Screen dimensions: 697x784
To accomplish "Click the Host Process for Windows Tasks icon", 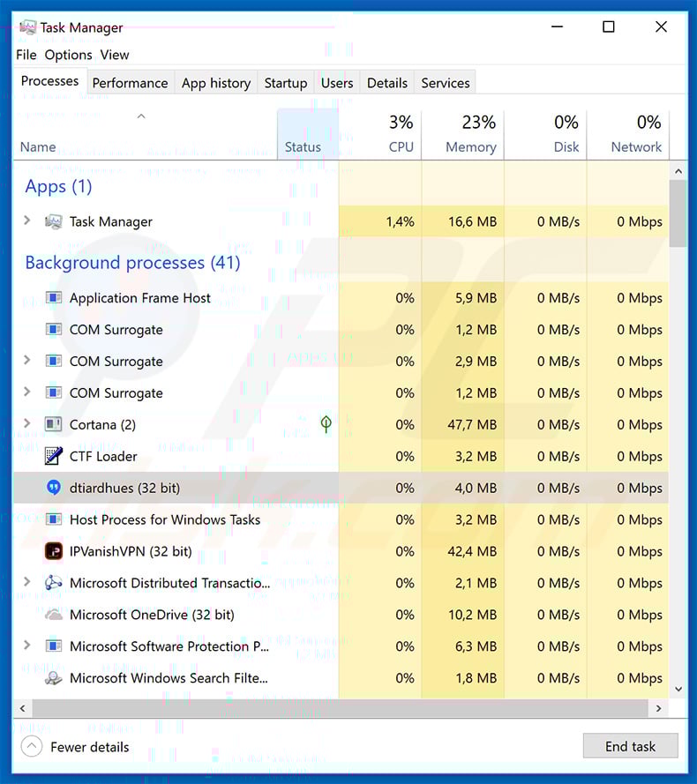I will tap(54, 519).
